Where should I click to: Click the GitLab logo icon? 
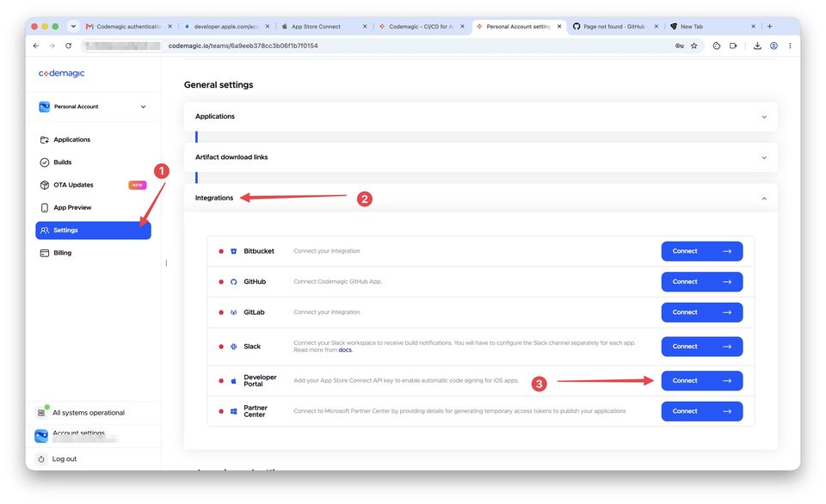[x=233, y=312]
